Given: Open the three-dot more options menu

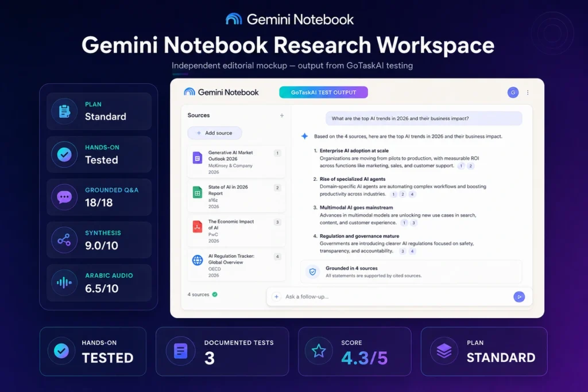Looking at the screenshot, I should [528, 92].
